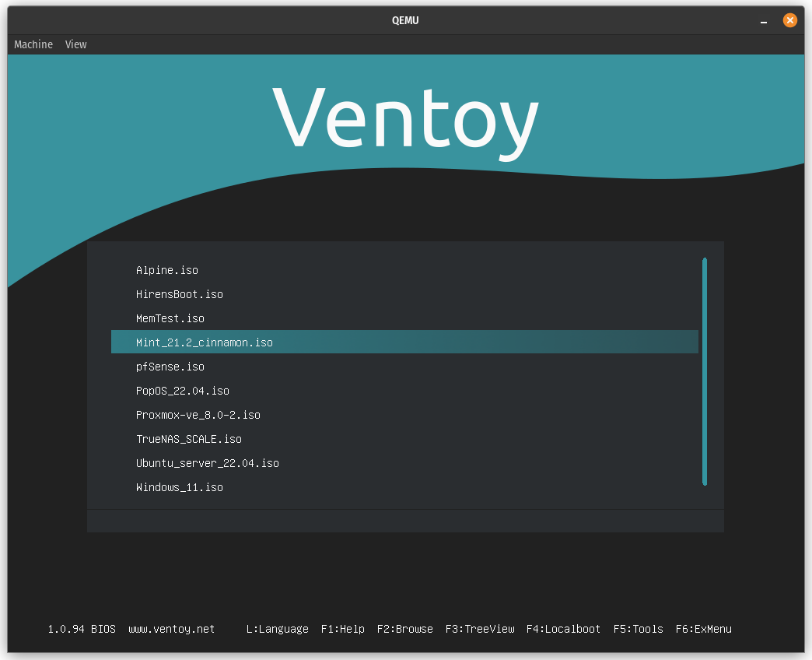
Task: Click the F1:Help hint
Action: (x=343, y=629)
